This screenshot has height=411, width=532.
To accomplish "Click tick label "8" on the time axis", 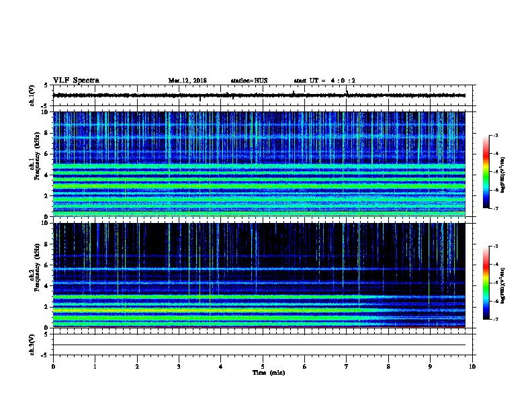I will [388, 366].
